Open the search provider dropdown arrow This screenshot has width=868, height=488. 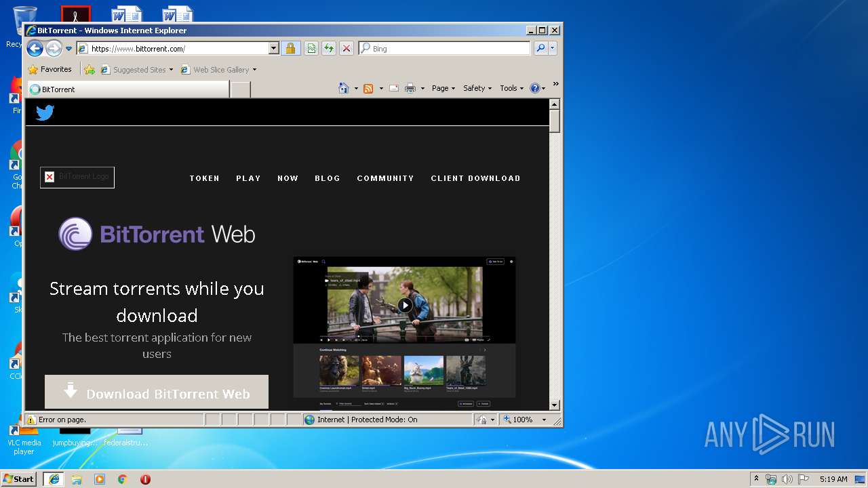tap(553, 48)
